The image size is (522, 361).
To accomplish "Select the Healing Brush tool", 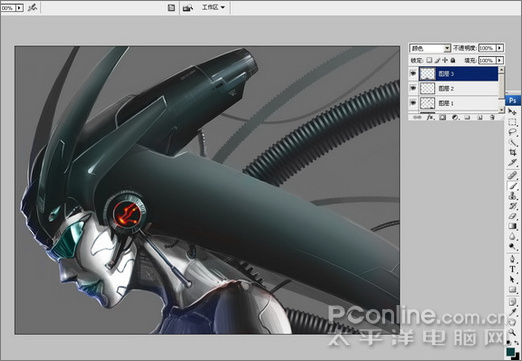I will tap(512, 175).
